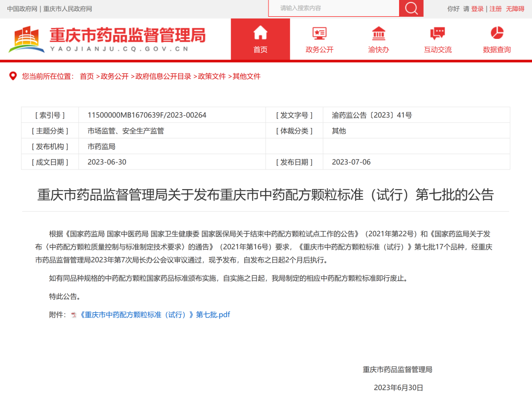
Task: Open the 数据查询 navigation label
Action: [497, 50]
